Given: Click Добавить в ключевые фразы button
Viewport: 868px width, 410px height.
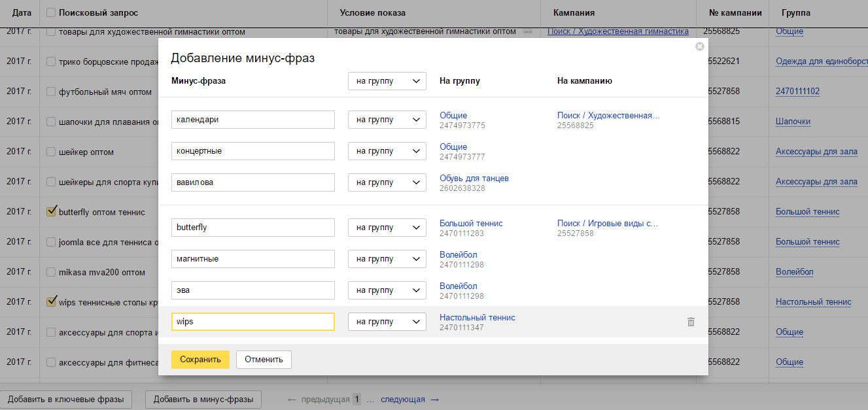Looking at the screenshot, I should point(66,400).
